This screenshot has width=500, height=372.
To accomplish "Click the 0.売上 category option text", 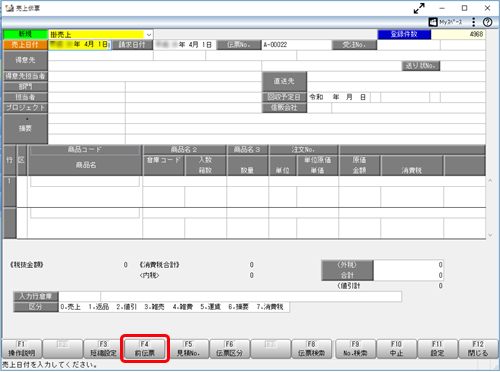I will point(71,307).
